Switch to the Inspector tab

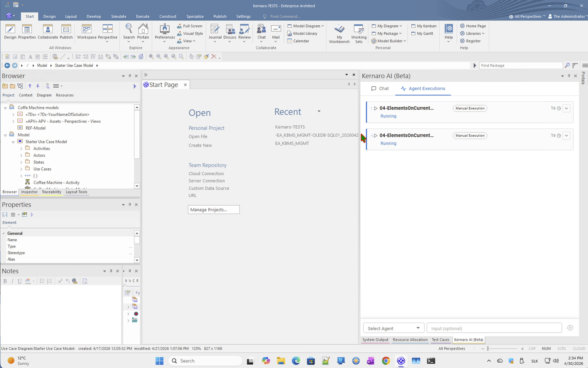(29, 192)
